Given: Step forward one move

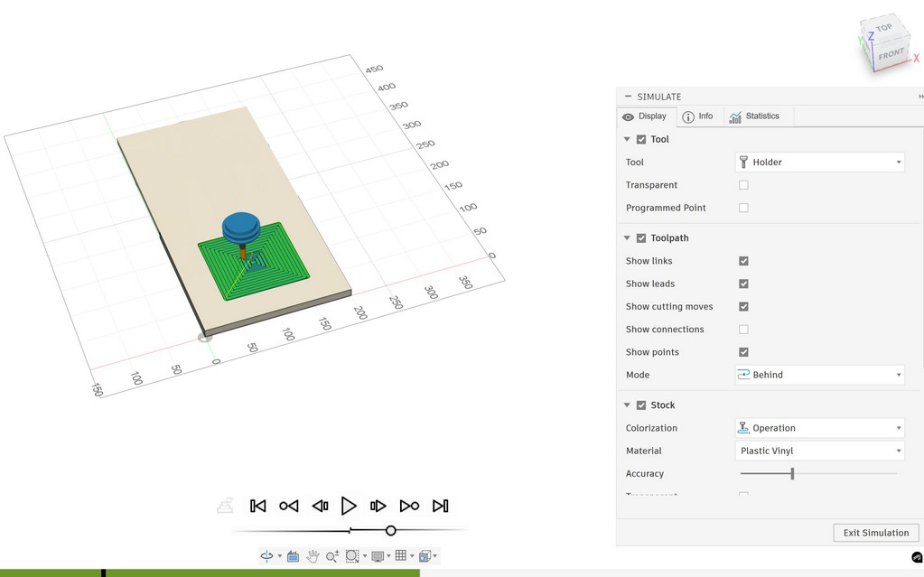Looking at the screenshot, I should 378,506.
